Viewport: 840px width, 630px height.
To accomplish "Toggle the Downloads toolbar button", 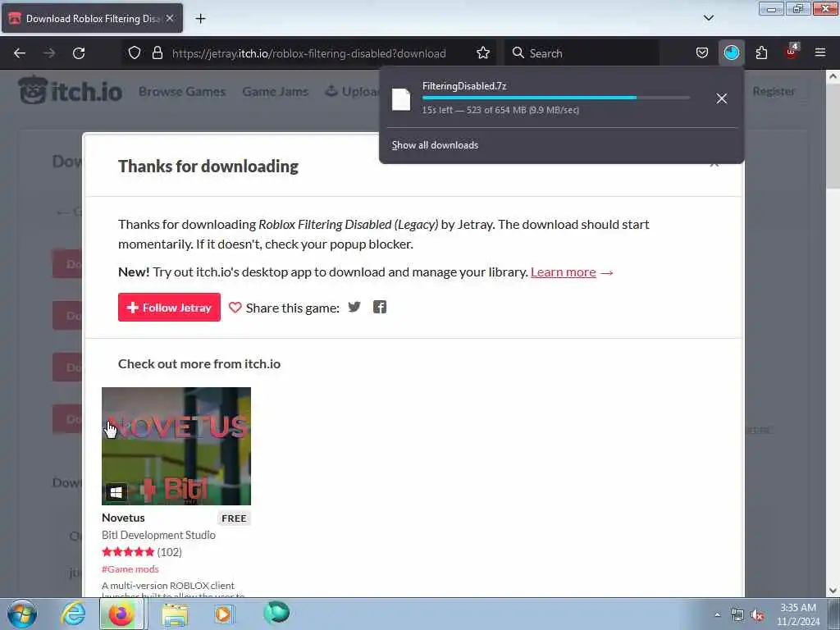I will (x=731, y=52).
